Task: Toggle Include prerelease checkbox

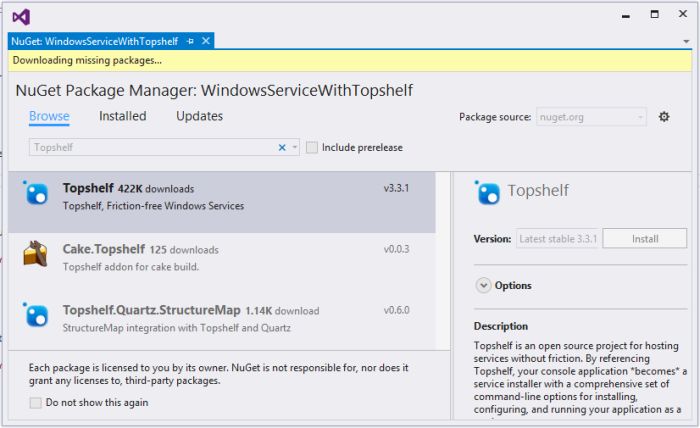Action: click(312, 147)
